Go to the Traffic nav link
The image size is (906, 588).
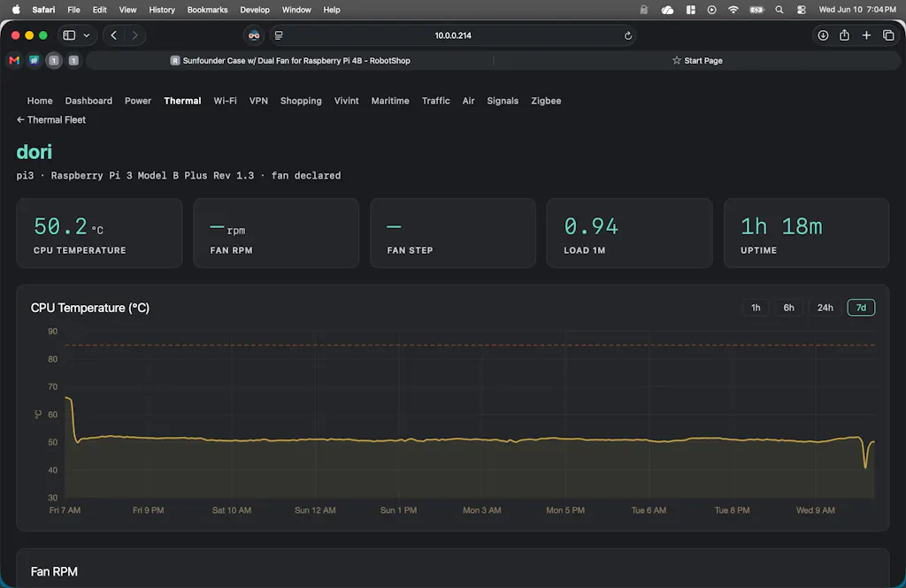(x=435, y=101)
